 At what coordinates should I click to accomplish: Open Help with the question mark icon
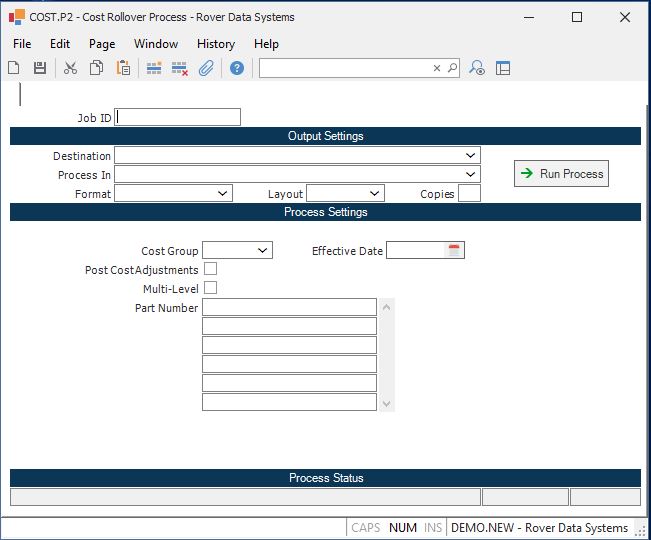tap(237, 68)
